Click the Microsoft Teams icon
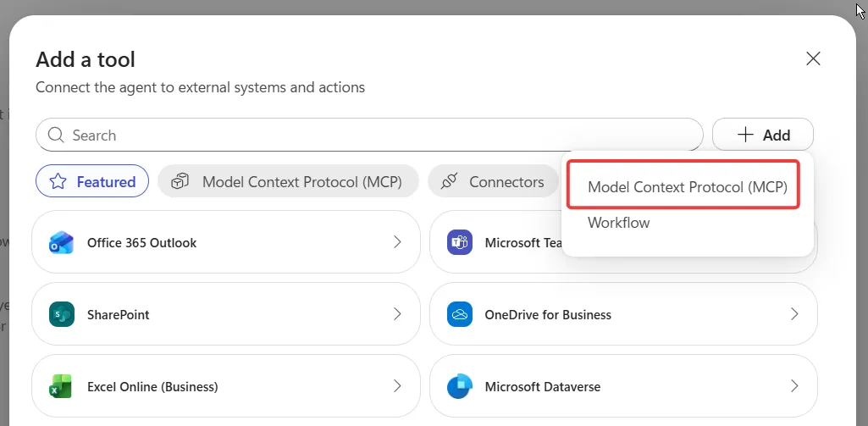Viewport: 868px width, 426px height. (460, 242)
